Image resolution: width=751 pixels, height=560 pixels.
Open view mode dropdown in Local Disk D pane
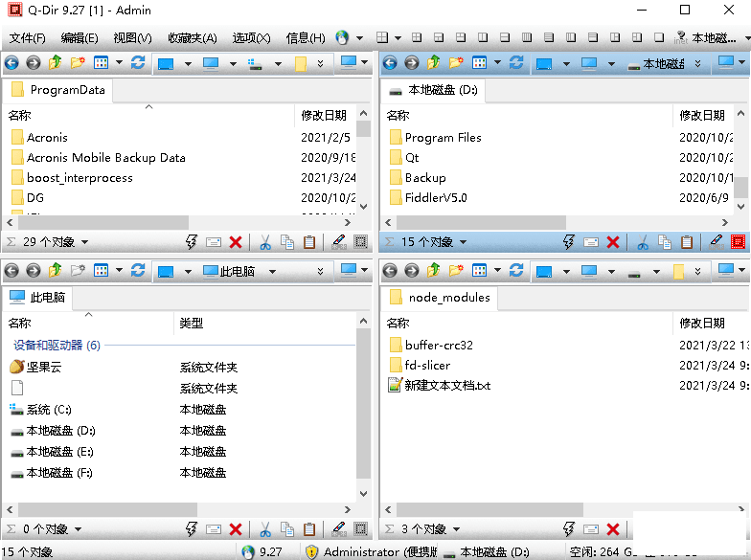coord(498,62)
